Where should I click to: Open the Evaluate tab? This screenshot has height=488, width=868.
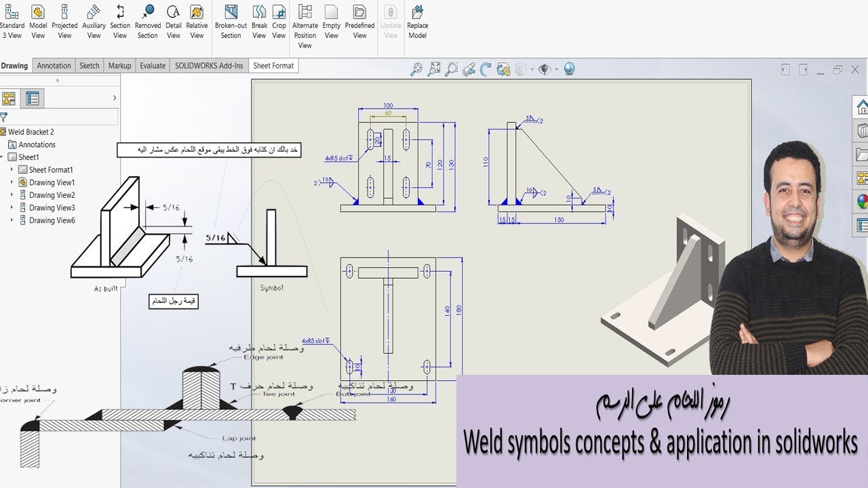point(153,66)
